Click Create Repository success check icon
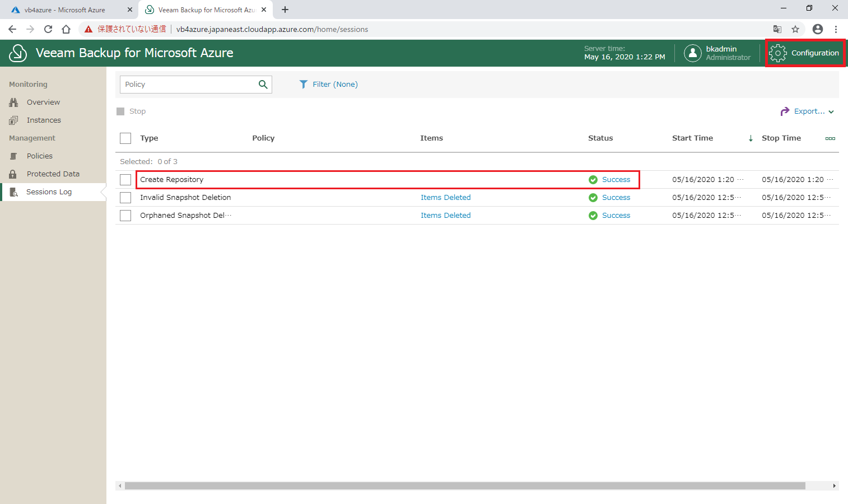848x504 pixels. (x=593, y=180)
